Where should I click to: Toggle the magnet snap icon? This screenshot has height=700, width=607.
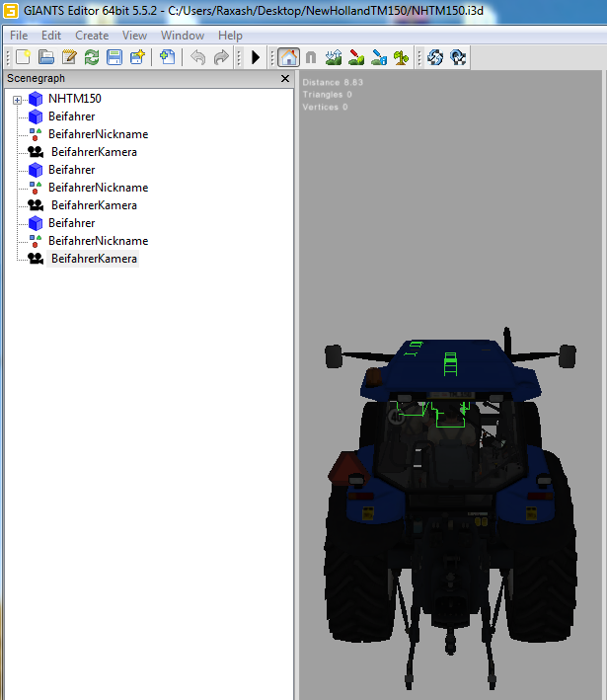tap(311, 57)
